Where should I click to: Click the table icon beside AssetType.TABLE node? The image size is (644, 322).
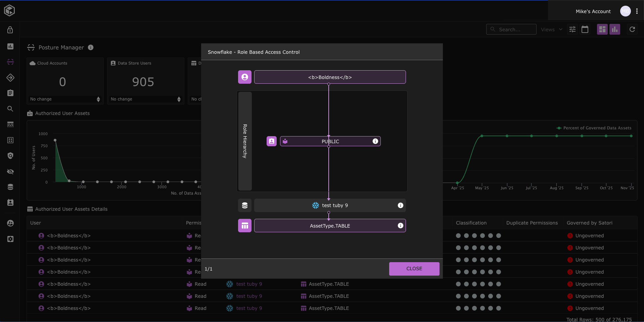[245, 226]
